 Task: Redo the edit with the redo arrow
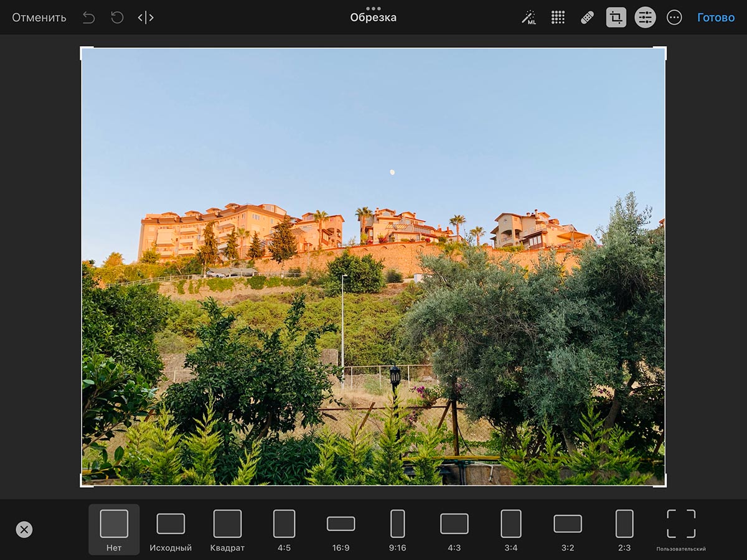(x=117, y=17)
